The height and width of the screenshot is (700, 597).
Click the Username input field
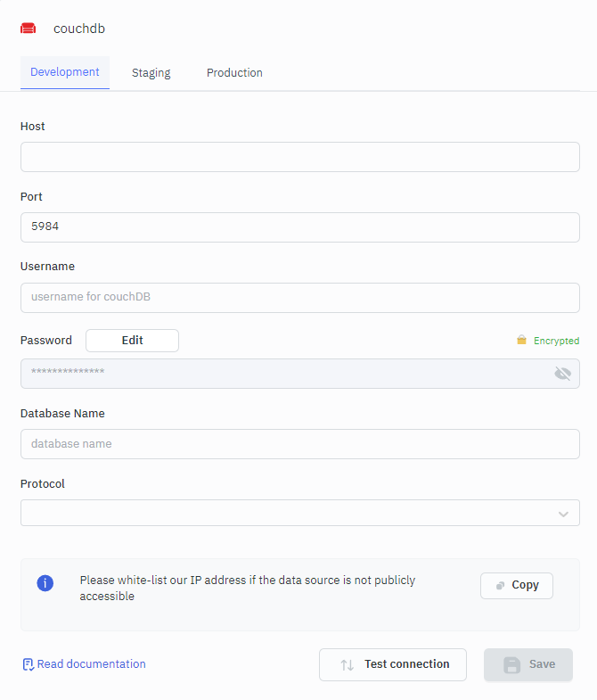[x=299, y=298]
